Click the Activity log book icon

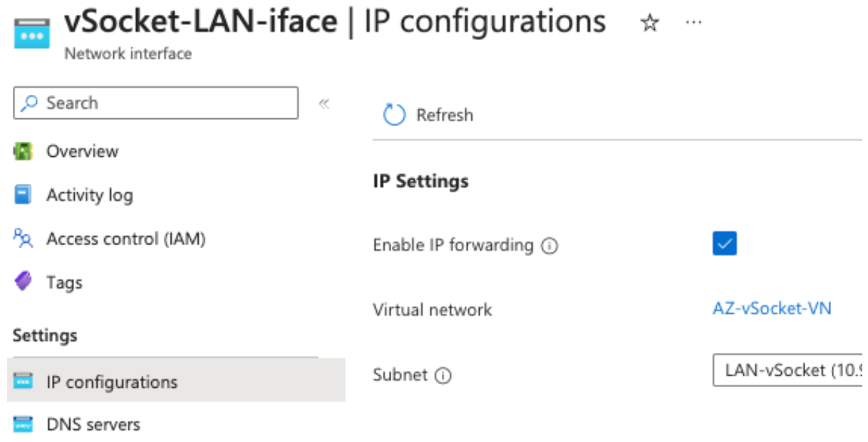point(24,195)
